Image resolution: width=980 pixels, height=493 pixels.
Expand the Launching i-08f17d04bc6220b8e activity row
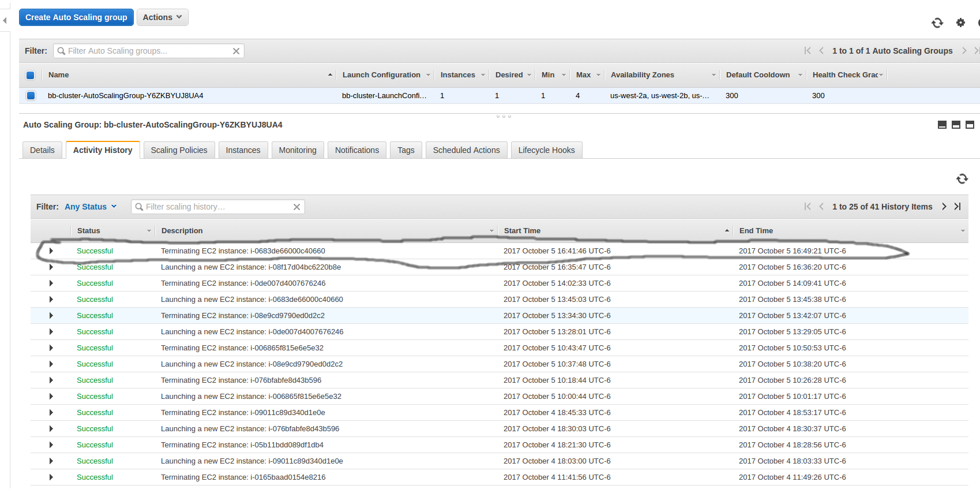(51, 267)
